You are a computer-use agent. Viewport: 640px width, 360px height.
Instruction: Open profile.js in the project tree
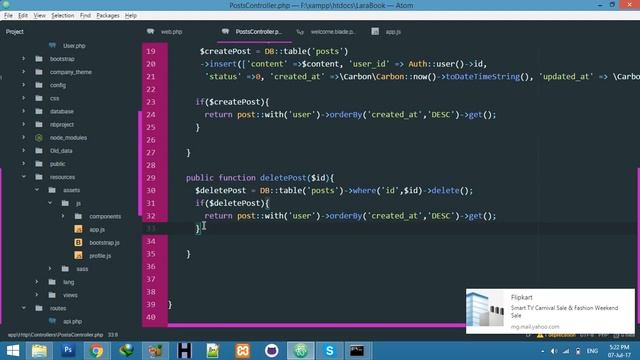[x=100, y=256]
